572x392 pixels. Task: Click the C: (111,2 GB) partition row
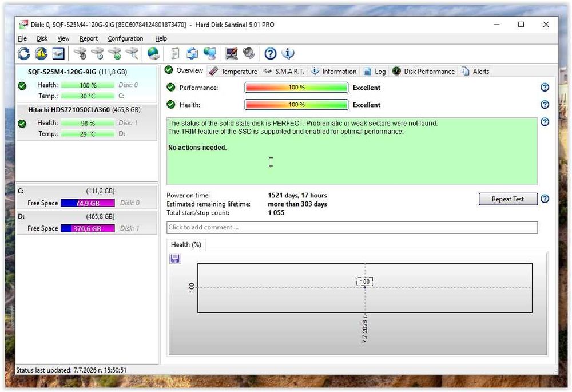[87, 197]
